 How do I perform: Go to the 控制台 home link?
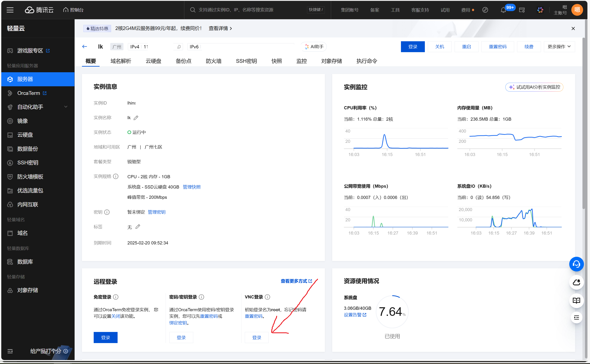(73, 10)
